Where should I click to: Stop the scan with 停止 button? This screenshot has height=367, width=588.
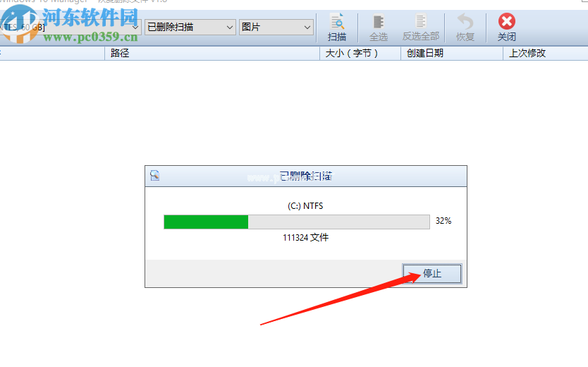tap(432, 274)
